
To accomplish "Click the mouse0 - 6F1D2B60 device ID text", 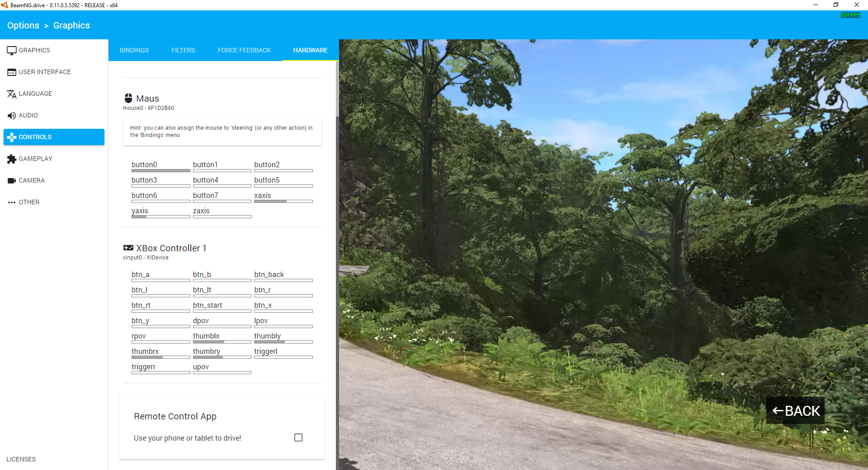I will pyautogui.click(x=148, y=108).
